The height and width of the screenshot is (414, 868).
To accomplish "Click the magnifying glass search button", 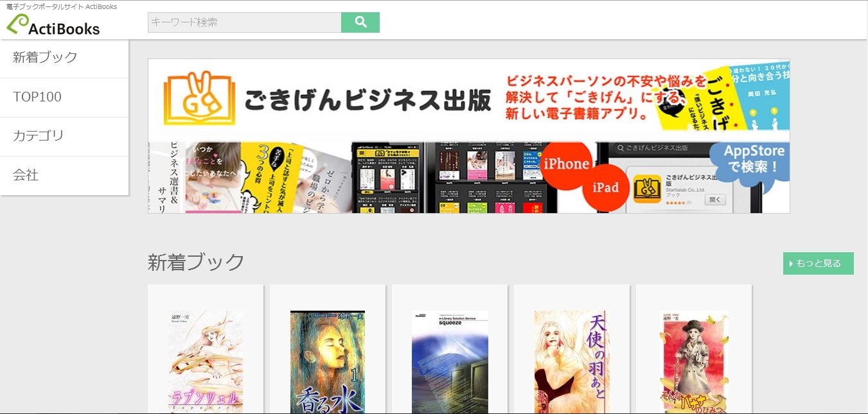I will [360, 22].
